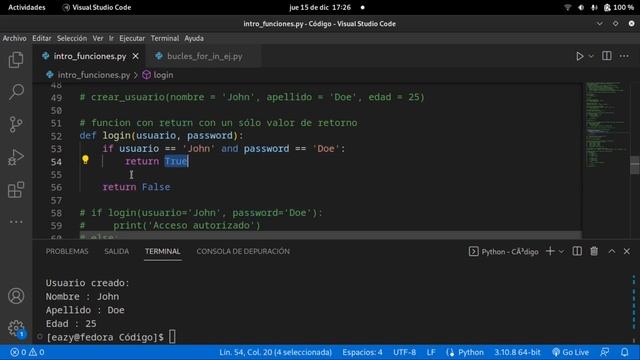The width and height of the screenshot is (640, 360).
Task: Click line number 56 in gutter
Action: click(56, 187)
